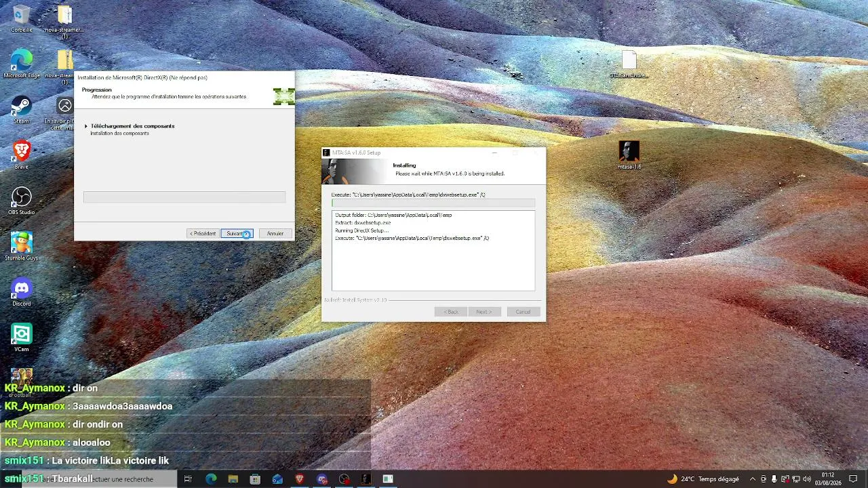Click the Back button in MTA:SA Setup
Viewport: 868px width, 488px height.
451,312
